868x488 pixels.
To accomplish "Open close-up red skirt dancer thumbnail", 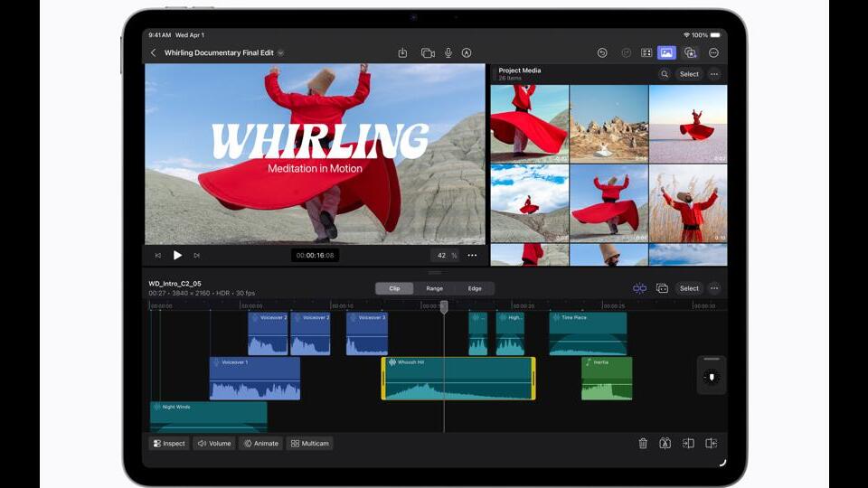I will [530, 124].
